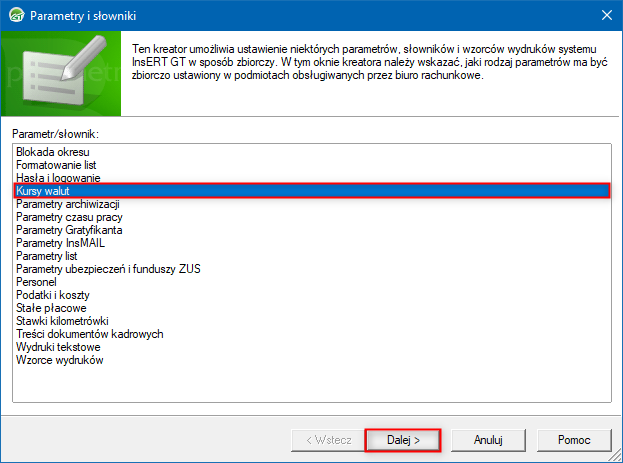
Task: Select Stawki kilometrówki item
Action: pyautogui.click(x=312, y=321)
